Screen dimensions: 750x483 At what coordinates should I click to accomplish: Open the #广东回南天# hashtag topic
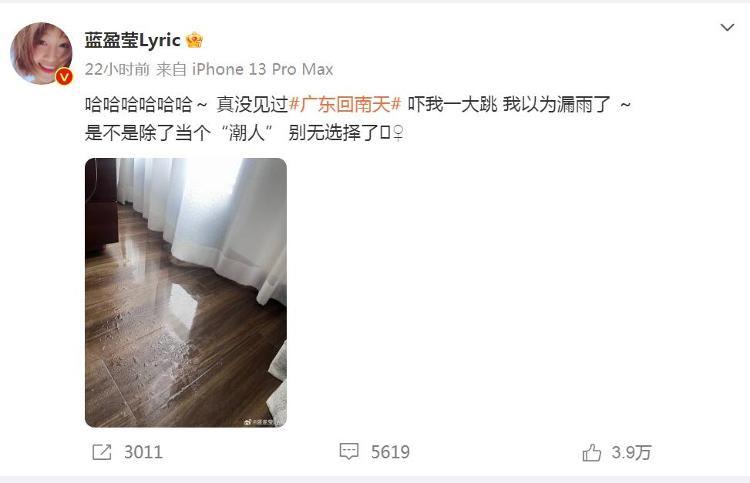(x=345, y=104)
